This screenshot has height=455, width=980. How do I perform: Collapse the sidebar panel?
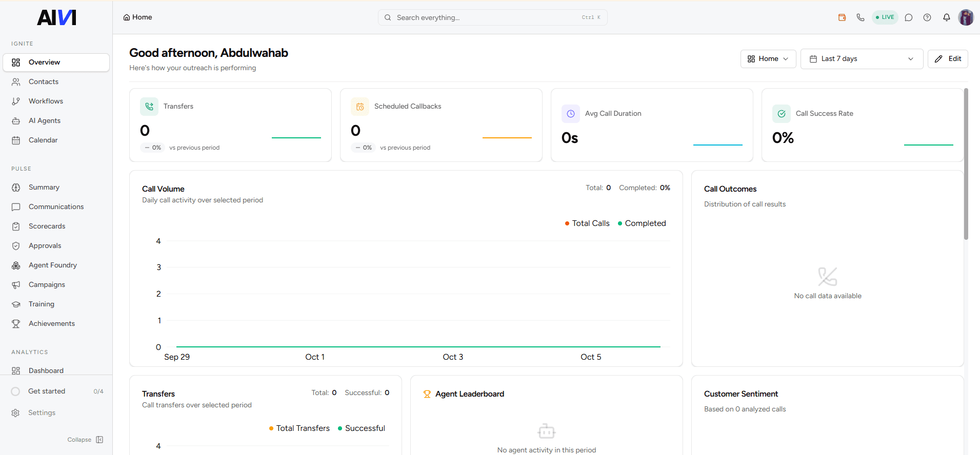coord(85,440)
